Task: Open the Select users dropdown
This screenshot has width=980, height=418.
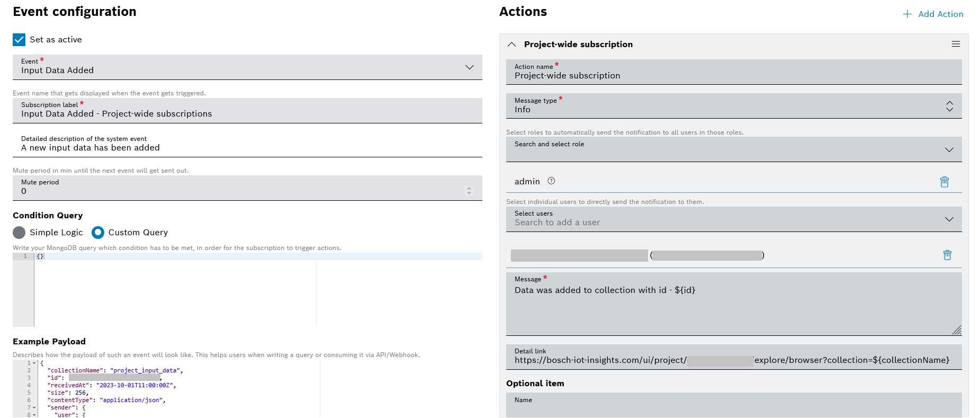Action: coord(949,219)
